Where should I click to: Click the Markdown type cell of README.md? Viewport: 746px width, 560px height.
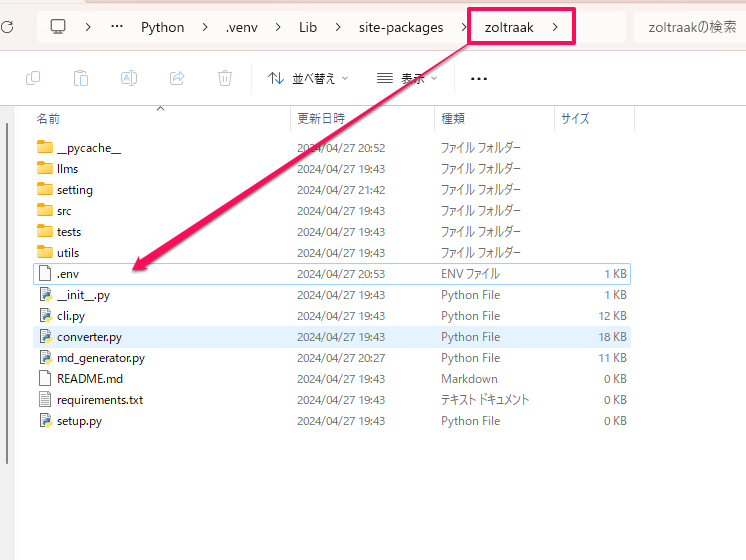469,379
